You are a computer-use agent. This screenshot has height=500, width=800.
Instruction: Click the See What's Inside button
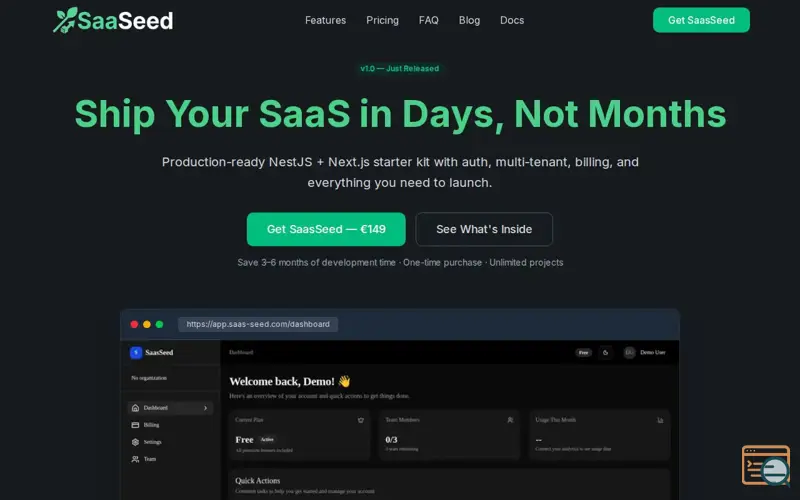pyautogui.click(x=484, y=229)
